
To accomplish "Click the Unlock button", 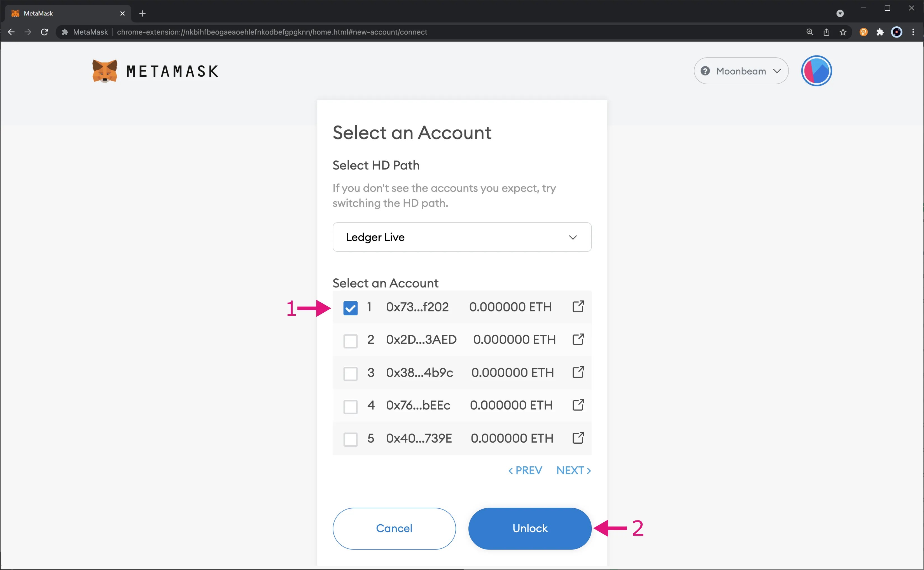I will coord(529,528).
